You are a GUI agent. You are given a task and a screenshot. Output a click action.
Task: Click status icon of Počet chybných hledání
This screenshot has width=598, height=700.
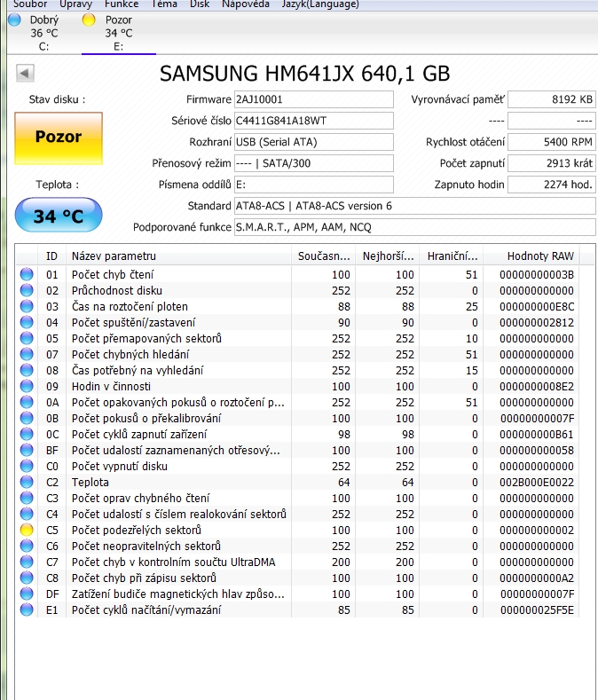coord(27,354)
